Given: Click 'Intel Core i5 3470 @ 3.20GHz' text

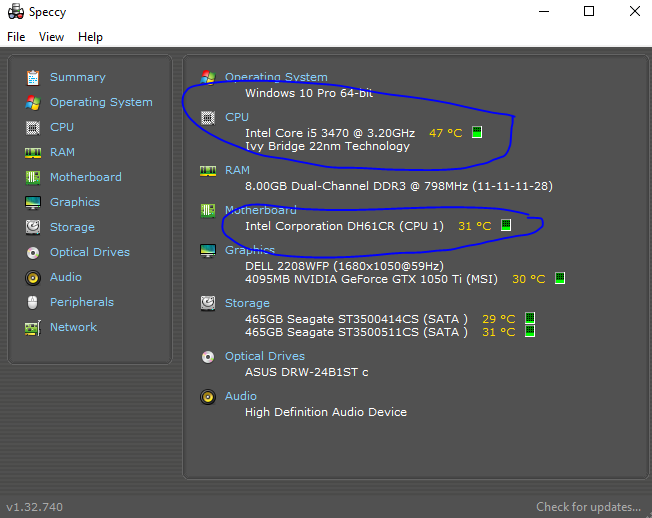Looking at the screenshot, I should (x=330, y=133).
